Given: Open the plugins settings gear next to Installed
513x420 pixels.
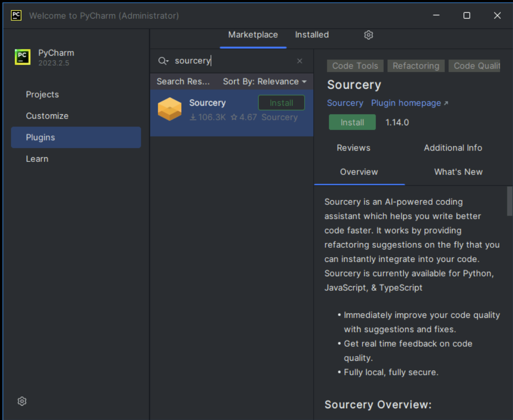Looking at the screenshot, I should tap(368, 35).
